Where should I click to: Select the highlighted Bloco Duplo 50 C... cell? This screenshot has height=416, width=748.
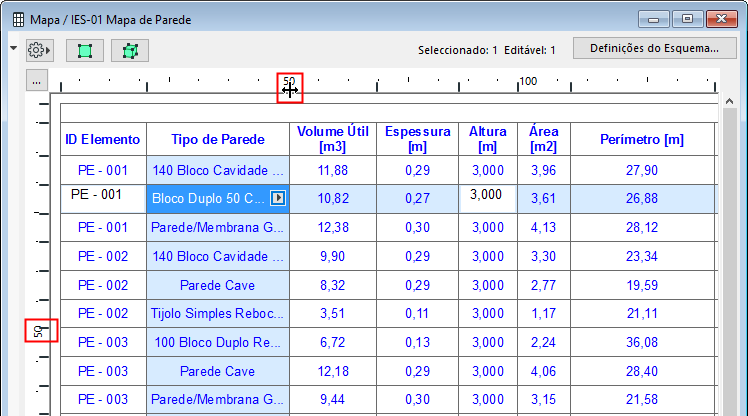pyautogui.click(x=218, y=198)
